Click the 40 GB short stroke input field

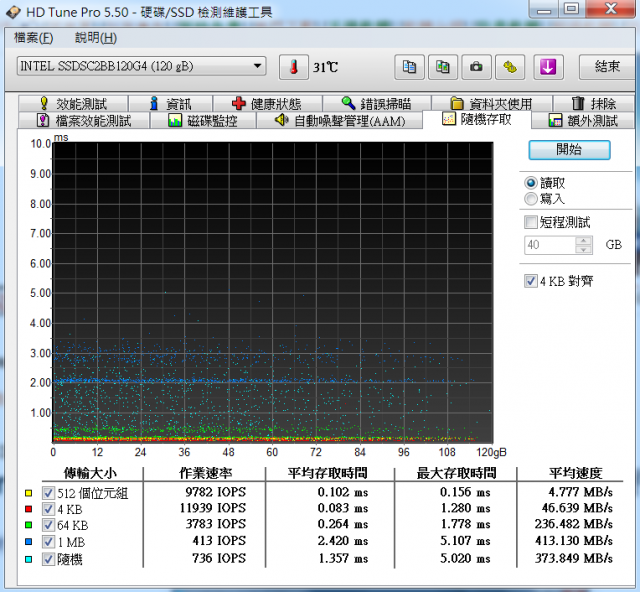[x=549, y=245]
